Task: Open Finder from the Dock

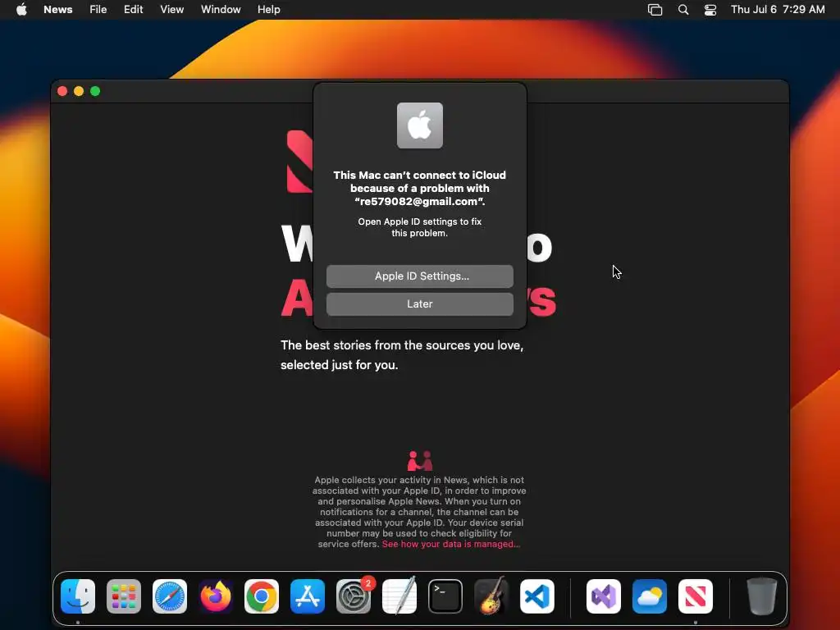Action: 78,596
